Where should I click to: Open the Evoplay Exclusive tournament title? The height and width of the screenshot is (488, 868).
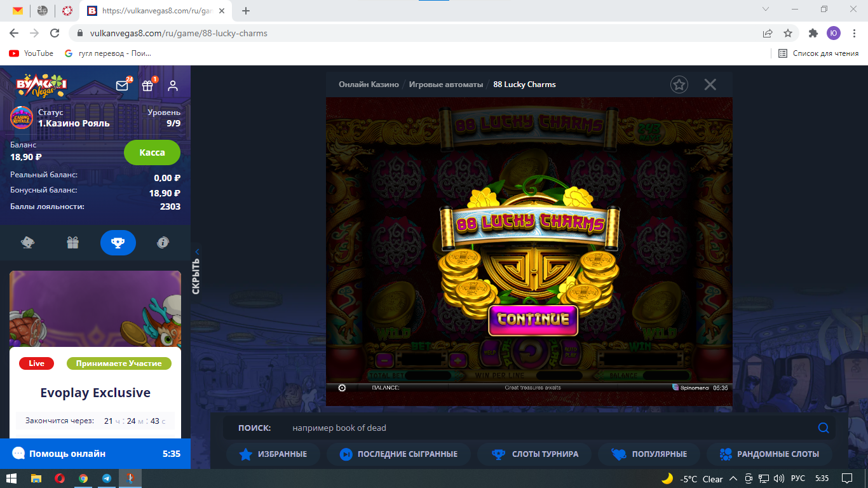tap(95, 393)
